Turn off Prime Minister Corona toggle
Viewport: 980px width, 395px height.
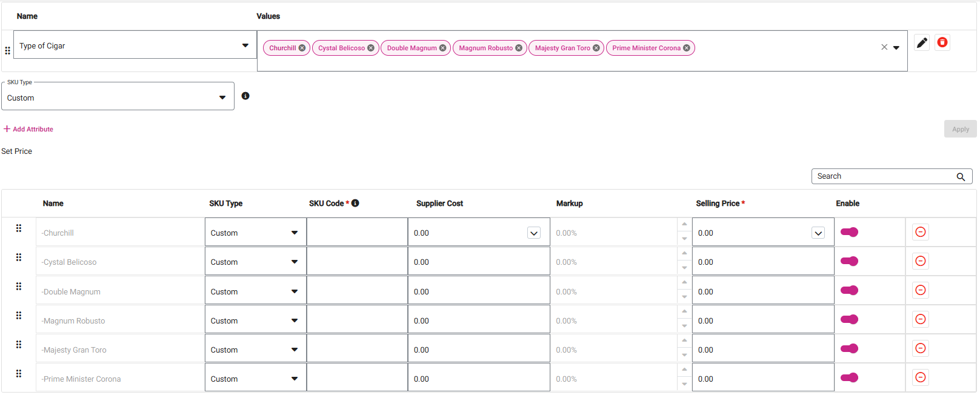(x=849, y=377)
